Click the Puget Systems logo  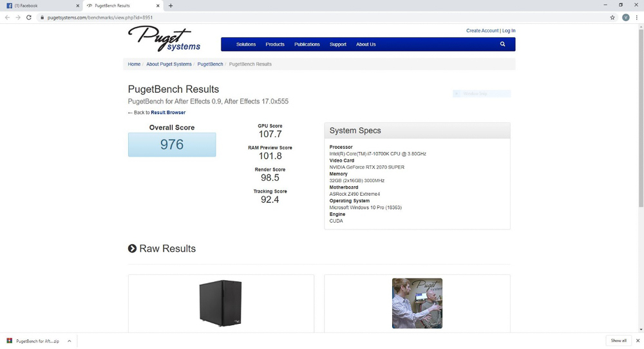164,39
